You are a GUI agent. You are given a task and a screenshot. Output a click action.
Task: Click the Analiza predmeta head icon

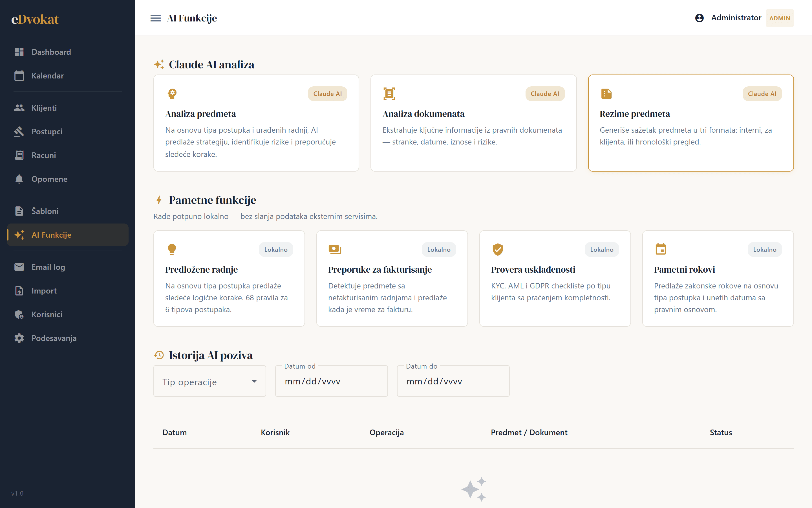click(172, 93)
